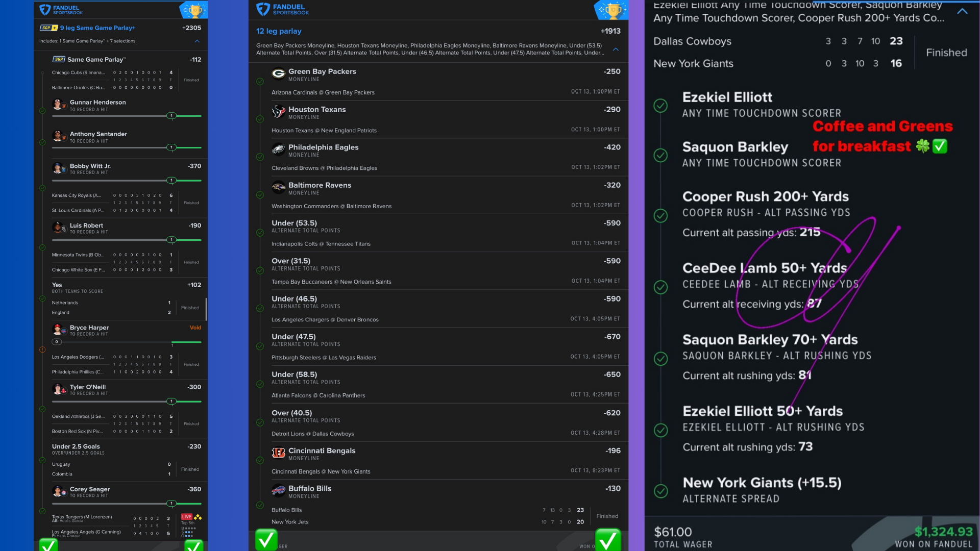Click check circle next to Saquon Barkley 70+ Yards

tap(660, 359)
